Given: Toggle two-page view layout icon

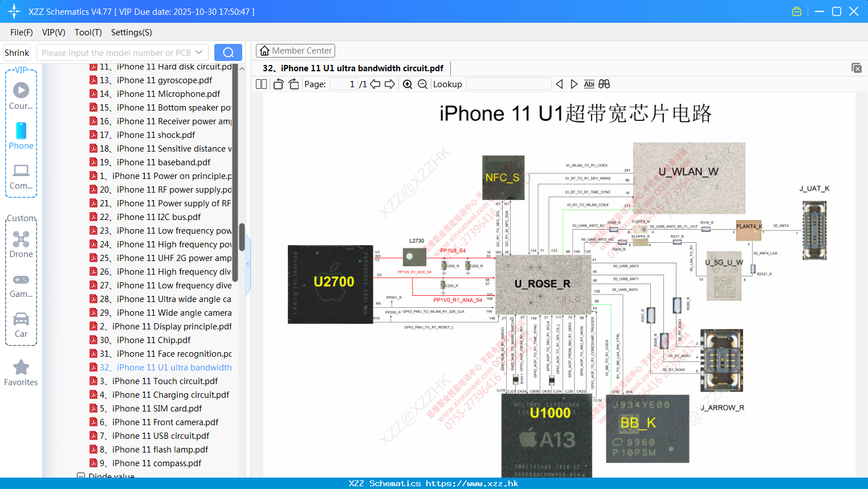Looking at the screenshot, I should pyautogui.click(x=262, y=84).
